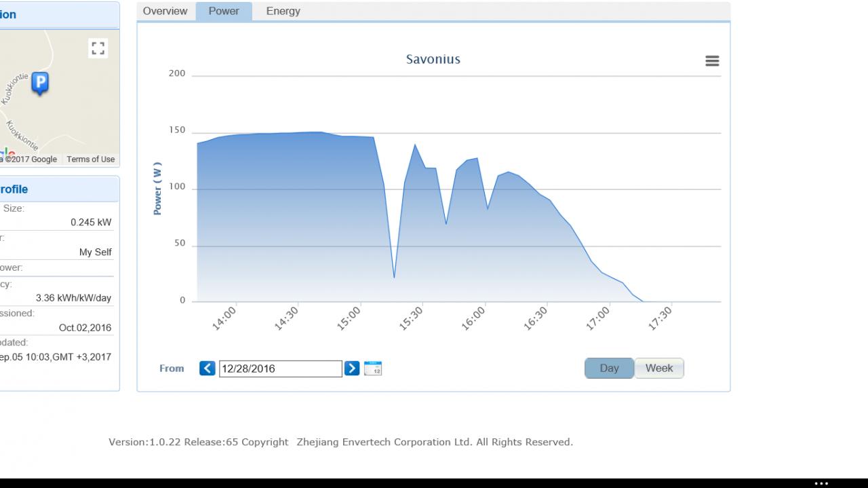This screenshot has width=868, height=488.
Task: Click the date field showing 12/28/2016
Action: point(280,369)
